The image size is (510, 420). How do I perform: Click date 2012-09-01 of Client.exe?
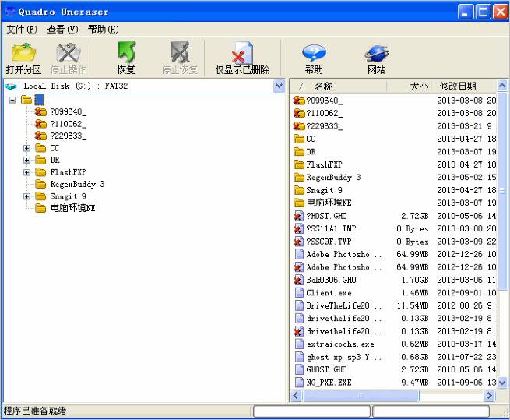click(x=459, y=293)
